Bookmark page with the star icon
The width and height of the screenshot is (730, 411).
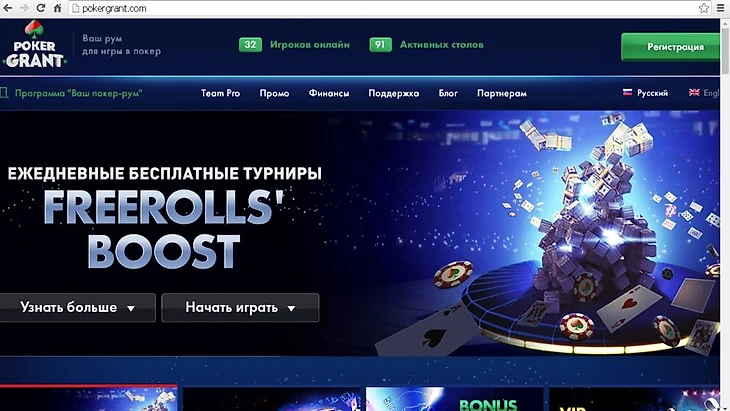(x=703, y=8)
